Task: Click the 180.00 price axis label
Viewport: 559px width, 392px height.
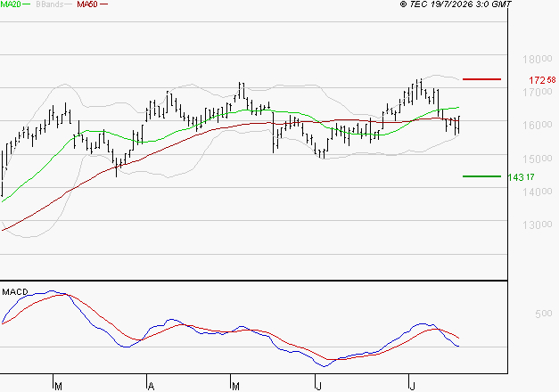Action: [538, 59]
